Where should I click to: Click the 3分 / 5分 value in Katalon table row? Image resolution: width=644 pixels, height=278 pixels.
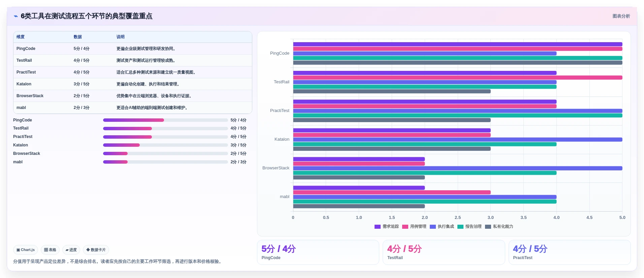(x=82, y=84)
